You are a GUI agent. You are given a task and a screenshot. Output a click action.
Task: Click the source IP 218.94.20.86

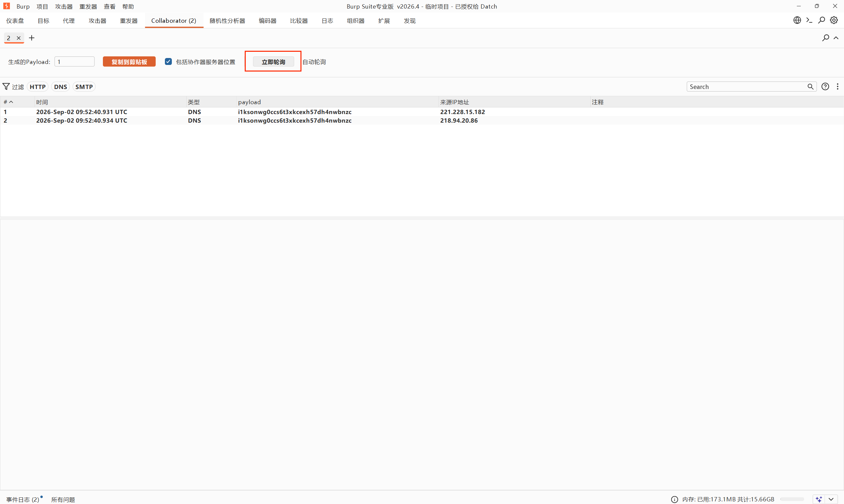click(459, 120)
